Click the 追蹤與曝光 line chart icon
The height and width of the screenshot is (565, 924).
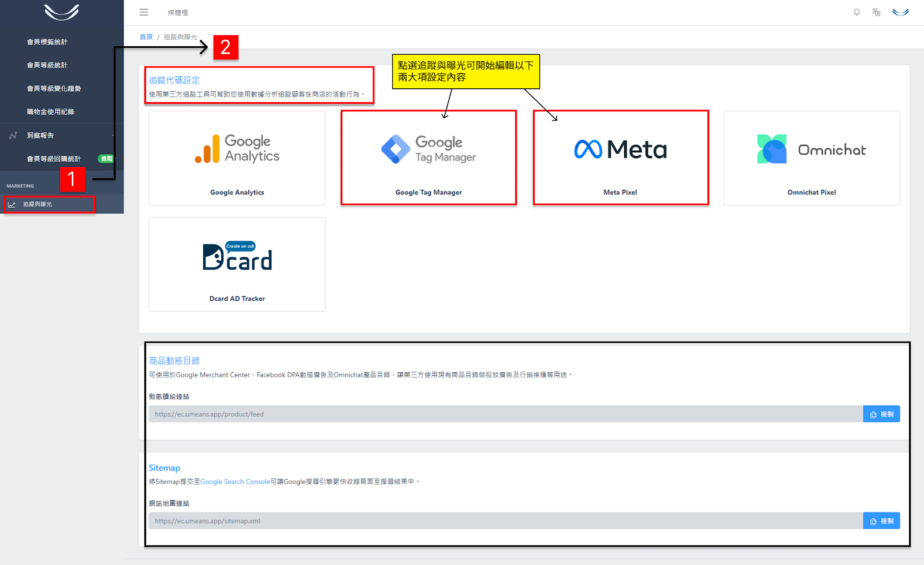(12, 204)
